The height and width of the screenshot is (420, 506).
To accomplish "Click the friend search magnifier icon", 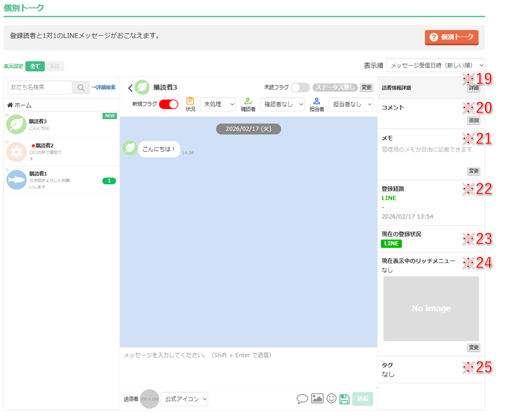I will tap(81, 87).
